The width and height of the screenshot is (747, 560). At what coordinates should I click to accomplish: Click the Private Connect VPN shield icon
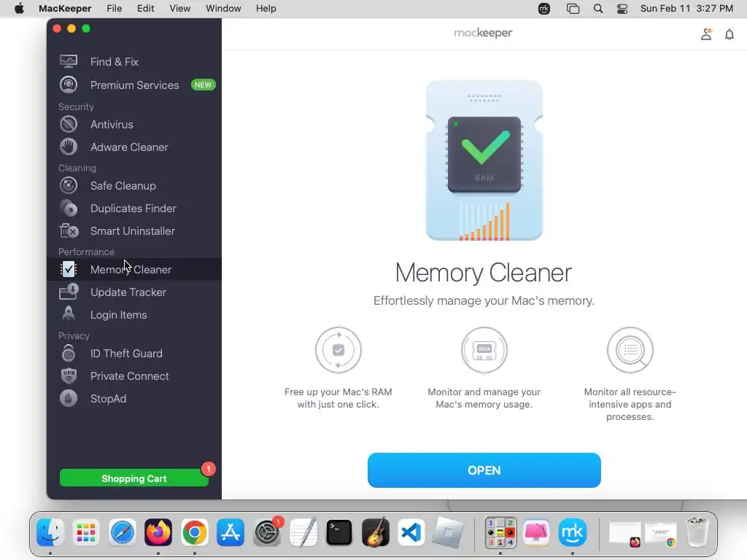click(69, 376)
